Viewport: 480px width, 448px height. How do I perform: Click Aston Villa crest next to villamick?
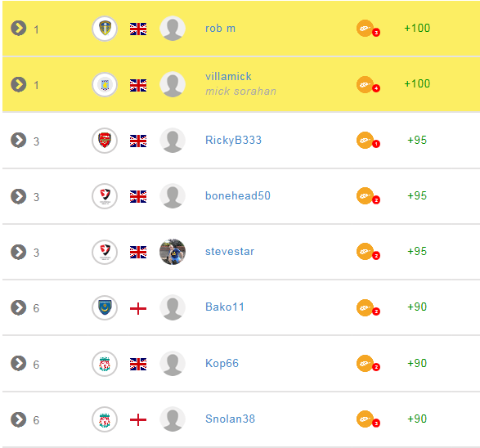click(105, 84)
